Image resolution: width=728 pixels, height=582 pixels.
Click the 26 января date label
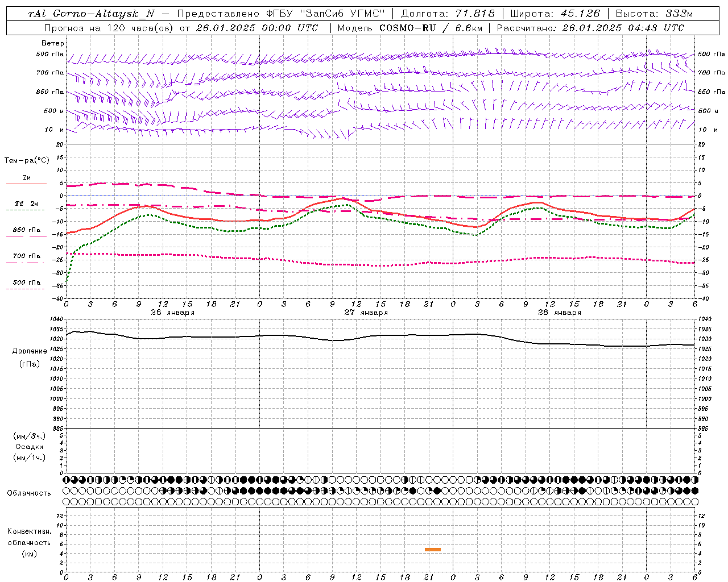pos(172,313)
